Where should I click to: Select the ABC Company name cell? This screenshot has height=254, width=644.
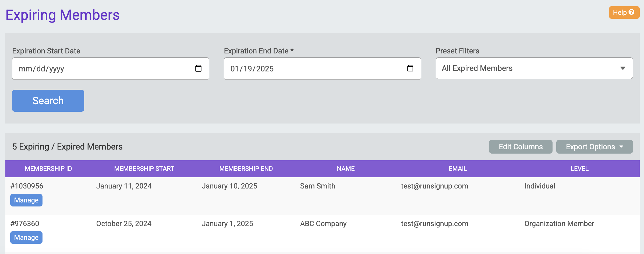pos(323,224)
